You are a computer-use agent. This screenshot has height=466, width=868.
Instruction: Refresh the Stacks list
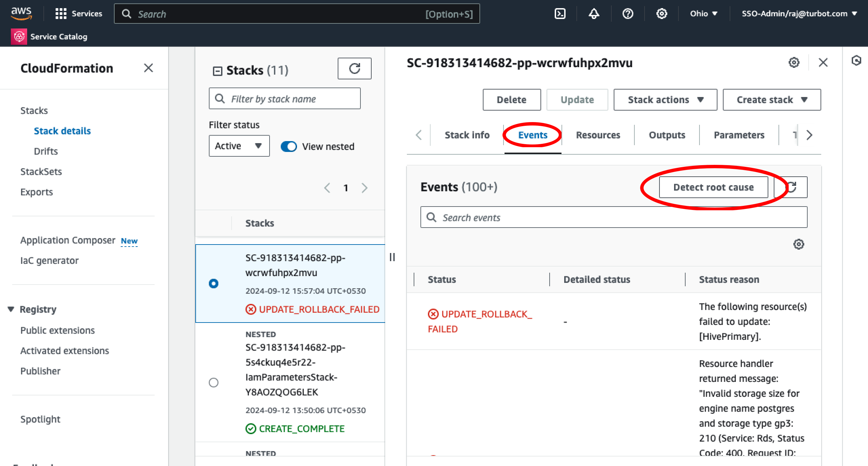354,68
